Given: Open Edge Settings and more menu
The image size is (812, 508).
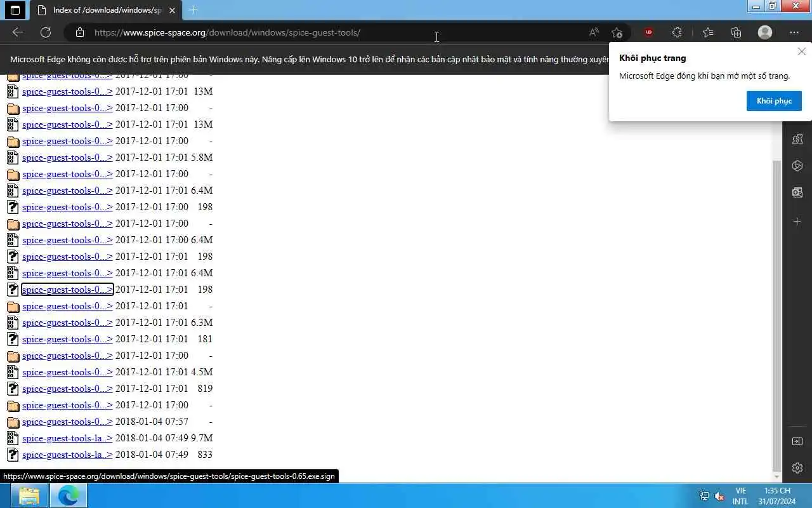Looking at the screenshot, I should pyautogui.click(x=794, y=32).
